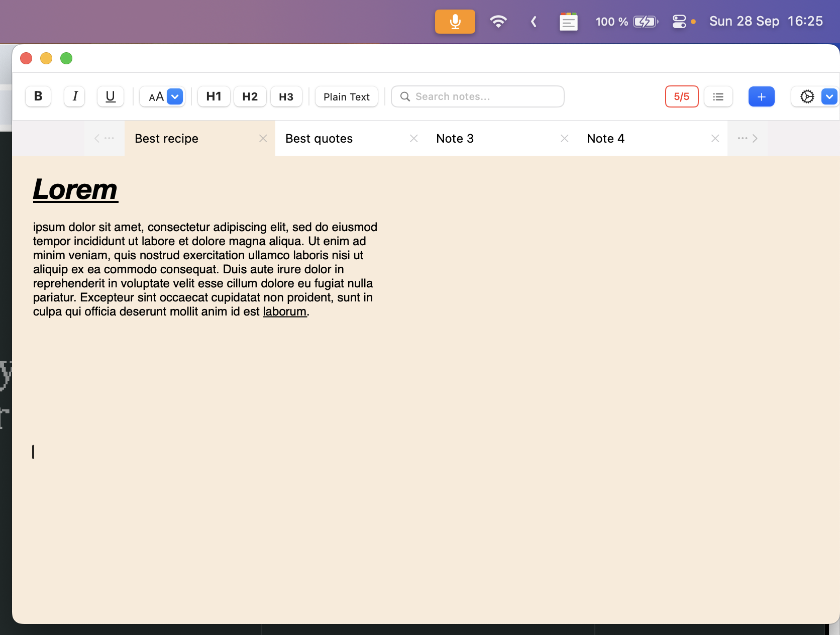Click the orange microphone icon in menu bar
The image size is (840, 635).
coord(455,22)
